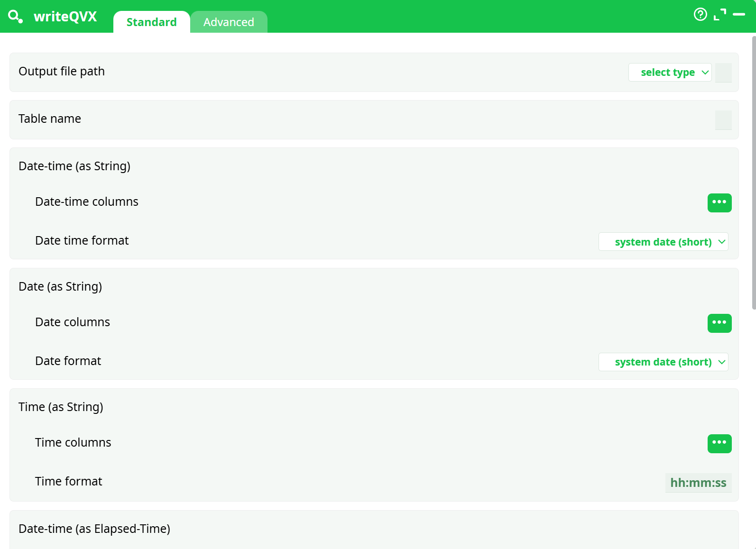Collapse the panel with the minus icon
The height and width of the screenshot is (549, 756).
point(738,15)
